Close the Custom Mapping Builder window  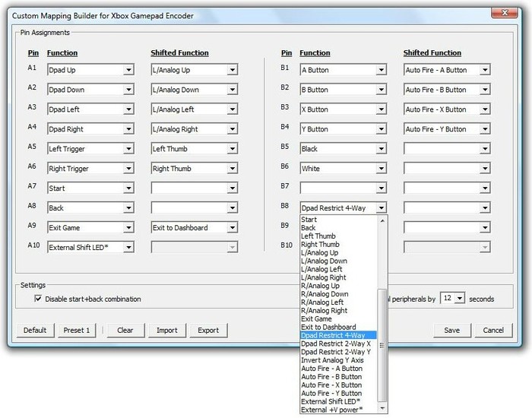click(505, 13)
